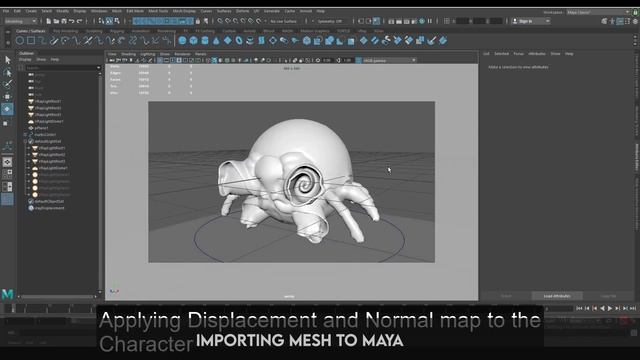Toggle the lock icon beside workspace selector
The width and height of the screenshot is (640, 360).
[635, 12]
